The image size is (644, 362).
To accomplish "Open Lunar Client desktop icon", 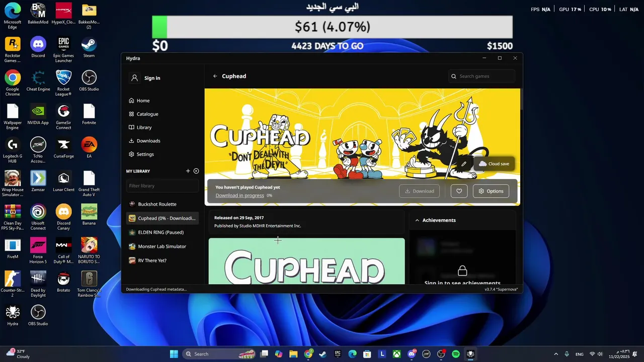I will (63, 182).
